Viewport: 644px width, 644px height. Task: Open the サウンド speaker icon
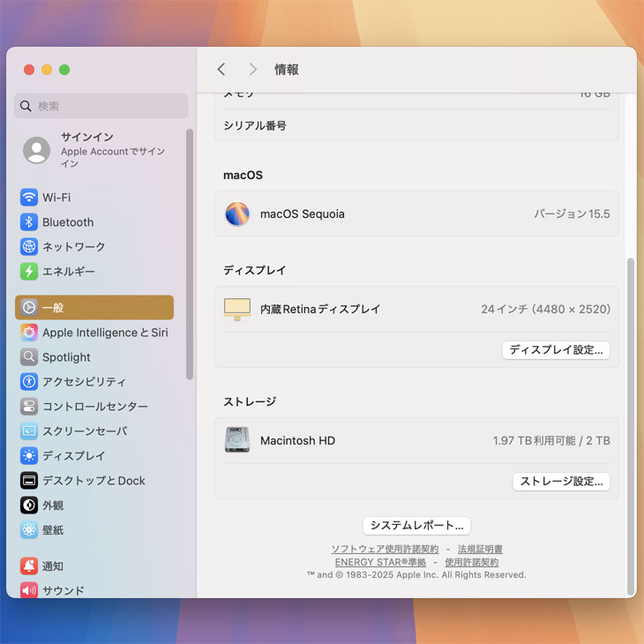coord(29,590)
